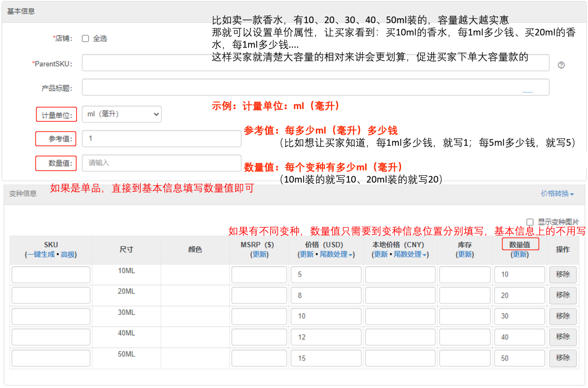Open the 计量单位 ml（毫升）dropdown
Image resolution: width=588 pixels, height=388 pixels.
pyautogui.click(x=122, y=114)
